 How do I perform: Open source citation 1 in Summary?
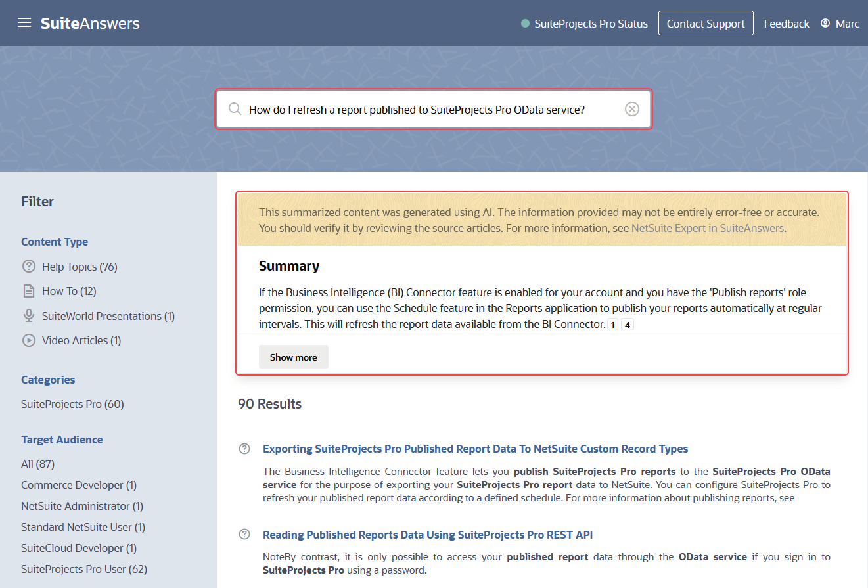tap(612, 325)
